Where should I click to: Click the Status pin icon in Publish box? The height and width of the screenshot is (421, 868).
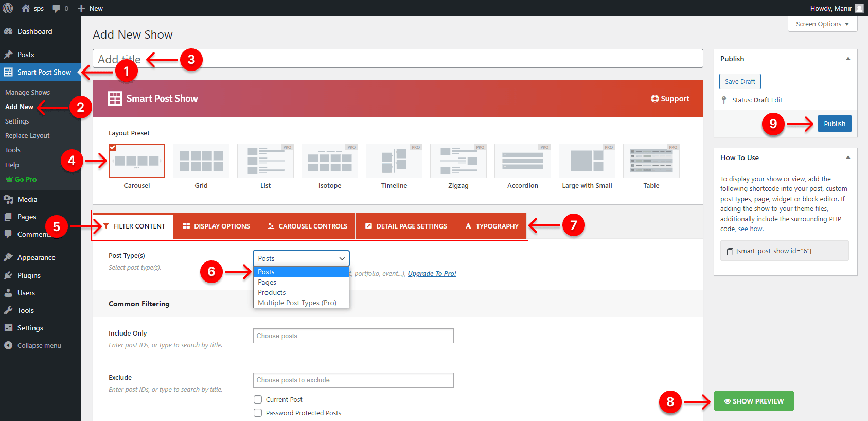coord(724,100)
